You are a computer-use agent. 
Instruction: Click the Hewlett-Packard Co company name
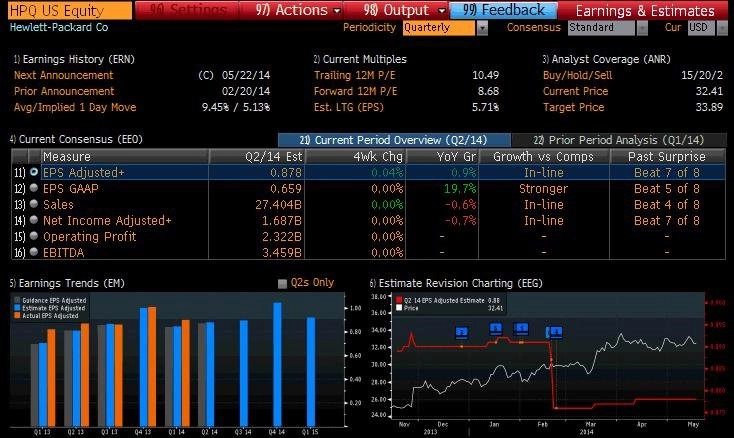pos(59,27)
